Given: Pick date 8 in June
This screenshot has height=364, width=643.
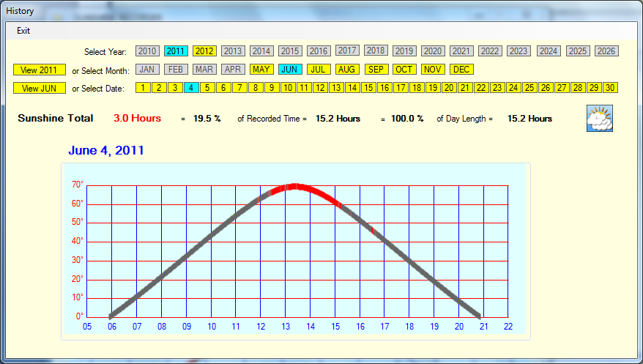Looking at the screenshot, I should click(256, 87).
